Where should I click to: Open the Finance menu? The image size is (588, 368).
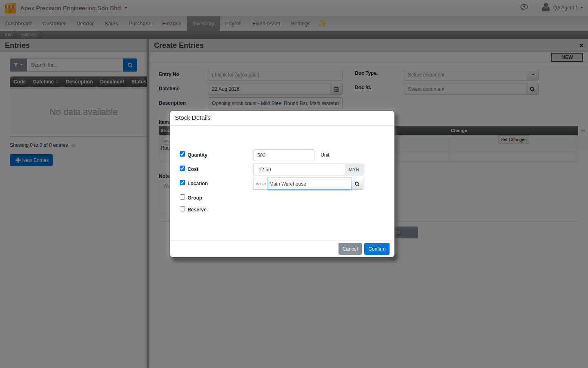point(171,24)
